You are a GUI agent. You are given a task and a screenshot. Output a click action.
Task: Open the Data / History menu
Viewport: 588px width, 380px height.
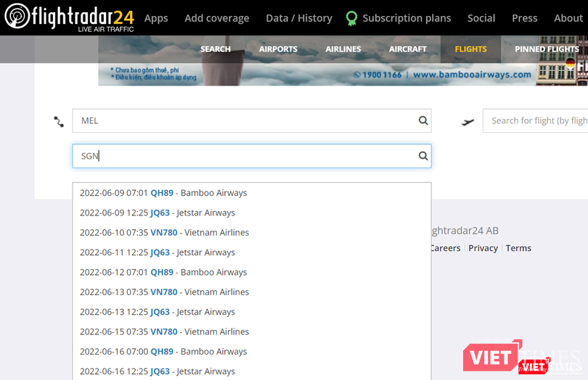coord(299,18)
